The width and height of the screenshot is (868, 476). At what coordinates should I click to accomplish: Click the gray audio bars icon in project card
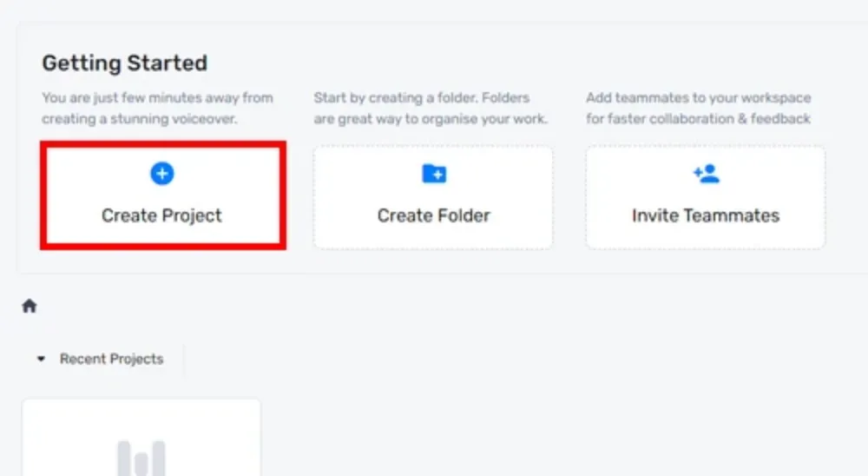point(141,458)
